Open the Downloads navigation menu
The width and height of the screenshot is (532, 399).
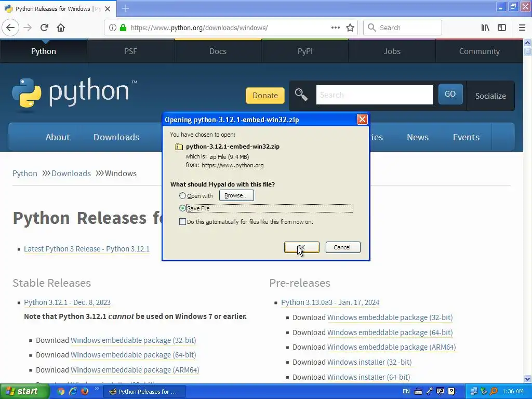point(116,137)
